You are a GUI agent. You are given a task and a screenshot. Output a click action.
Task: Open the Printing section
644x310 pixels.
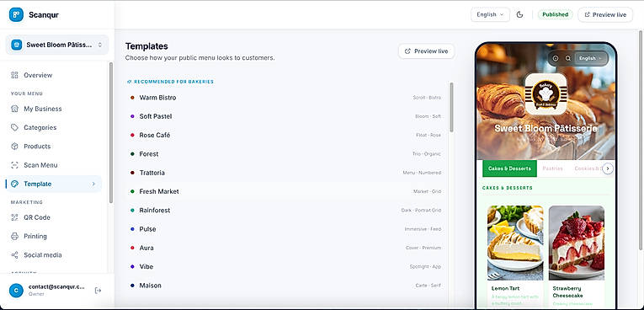pyautogui.click(x=54, y=237)
